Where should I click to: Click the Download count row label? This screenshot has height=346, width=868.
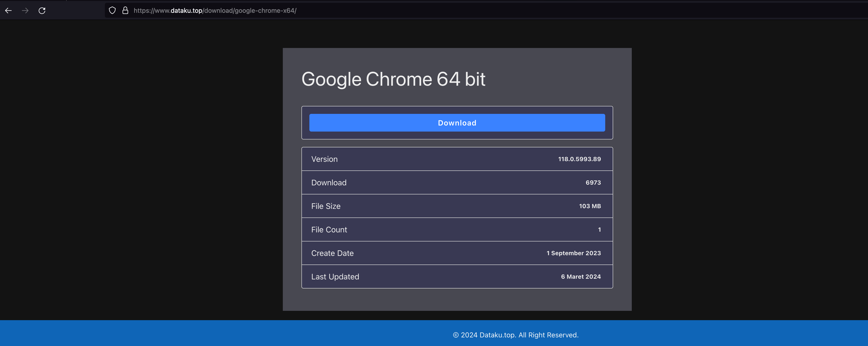coord(328,183)
